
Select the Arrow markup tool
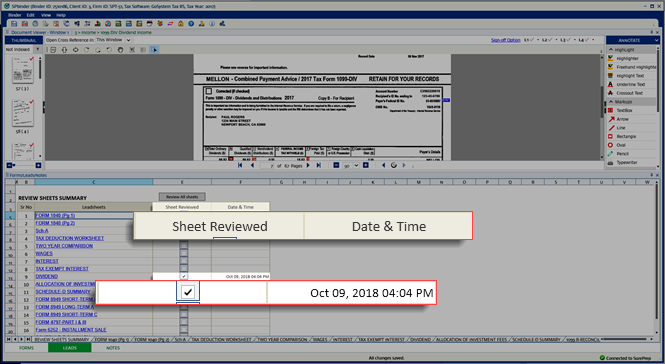pos(622,119)
